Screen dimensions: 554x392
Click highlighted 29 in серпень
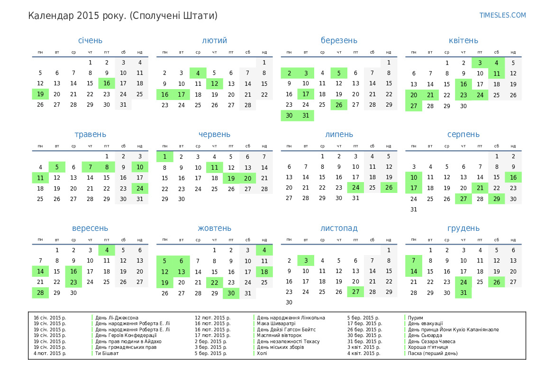click(x=497, y=199)
